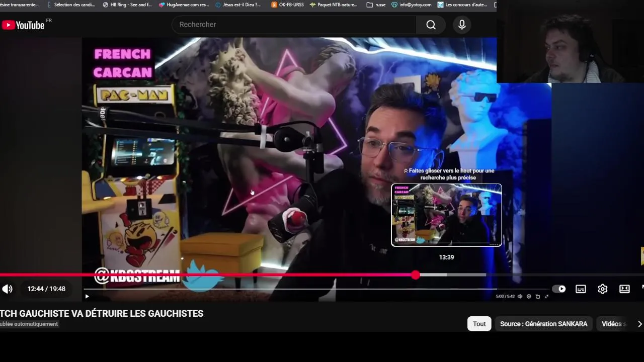The width and height of the screenshot is (644, 362).
Task: Click the video title GAUCHISTE VA DÉTRUIRE
Action: pos(101,313)
